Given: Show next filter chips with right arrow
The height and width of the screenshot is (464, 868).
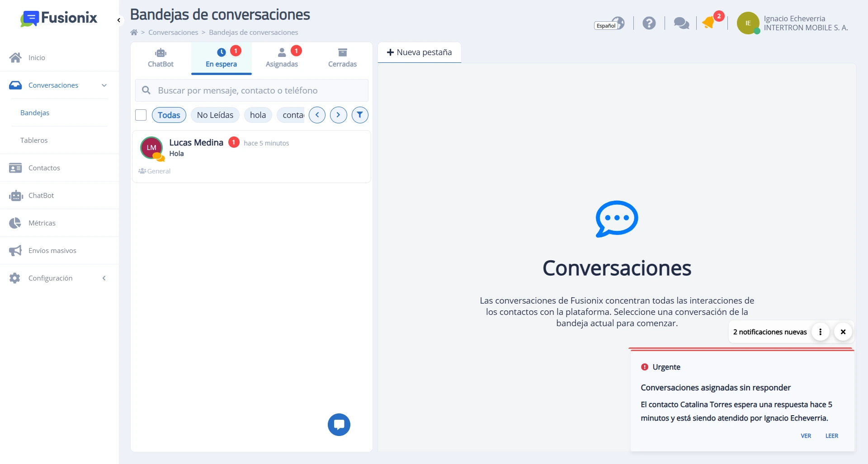Looking at the screenshot, I should tap(339, 115).
